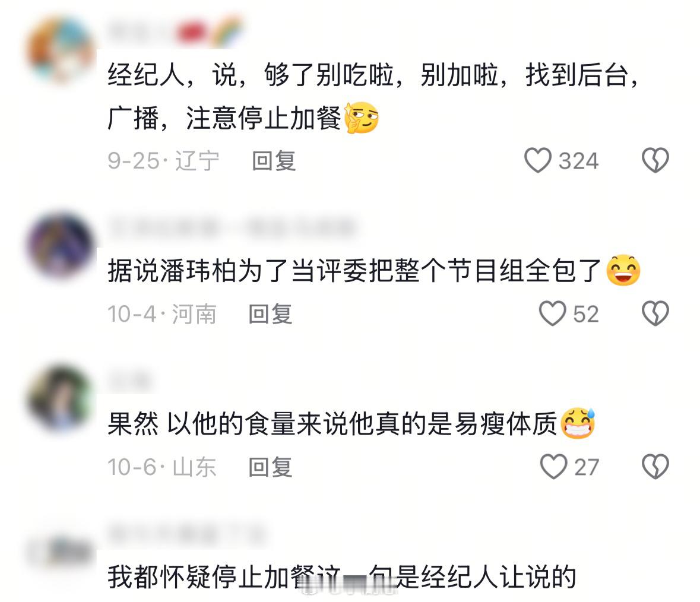Reply to the 10-4 河南 comment

pyautogui.click(x=270, y=313)
